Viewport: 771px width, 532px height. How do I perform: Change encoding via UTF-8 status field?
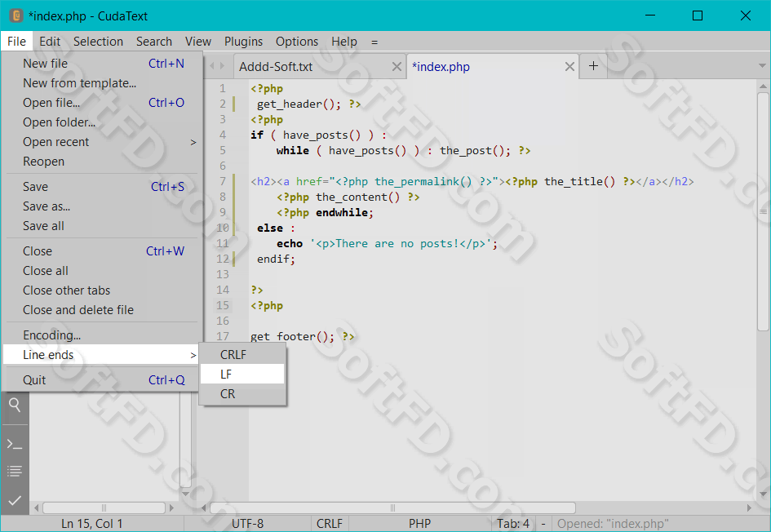248,524
